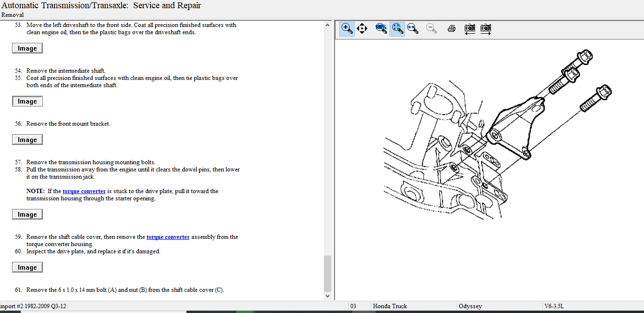Click scrollbar down arrow in instructions pane
Image resolution: width=644 pixels, height=313 pixels.
pos(327,296)
